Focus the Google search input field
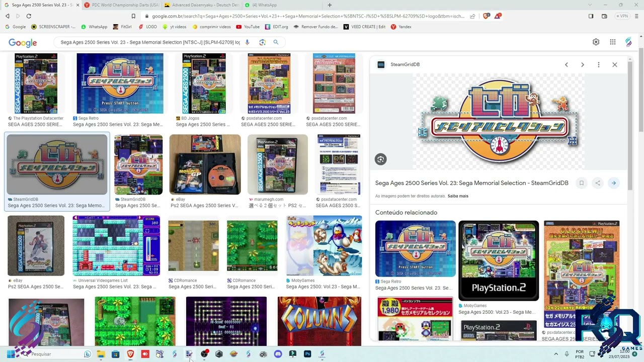Screen dimensions: 644x362 click(150, 42)
